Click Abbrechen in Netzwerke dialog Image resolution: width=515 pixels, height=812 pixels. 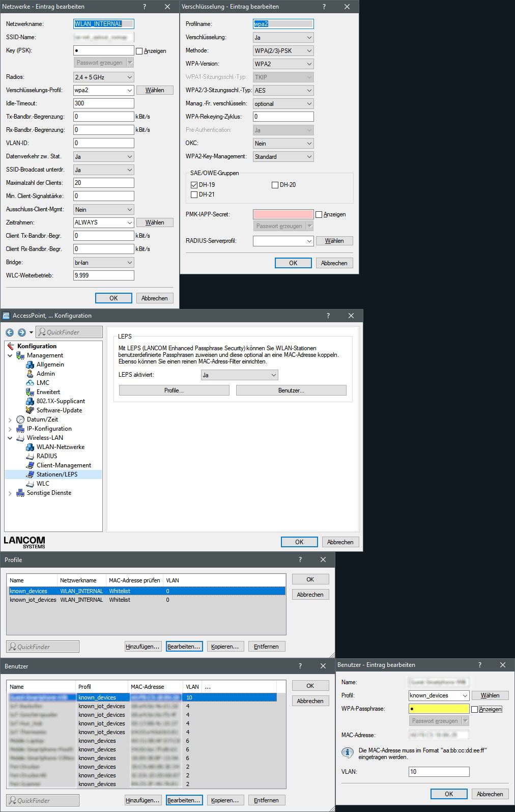pyautogui.click(x=155, y=298)
